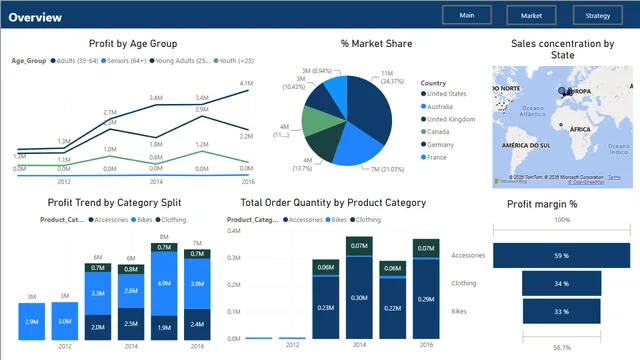Click the 0.22M order quantity bar
The image size is (640, 360).
point(392,309)
